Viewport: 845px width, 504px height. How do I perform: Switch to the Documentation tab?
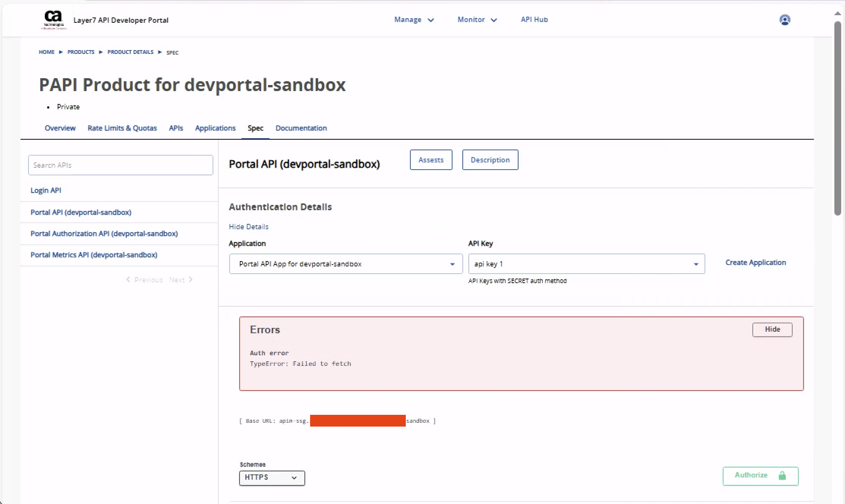tap(301, 128)
